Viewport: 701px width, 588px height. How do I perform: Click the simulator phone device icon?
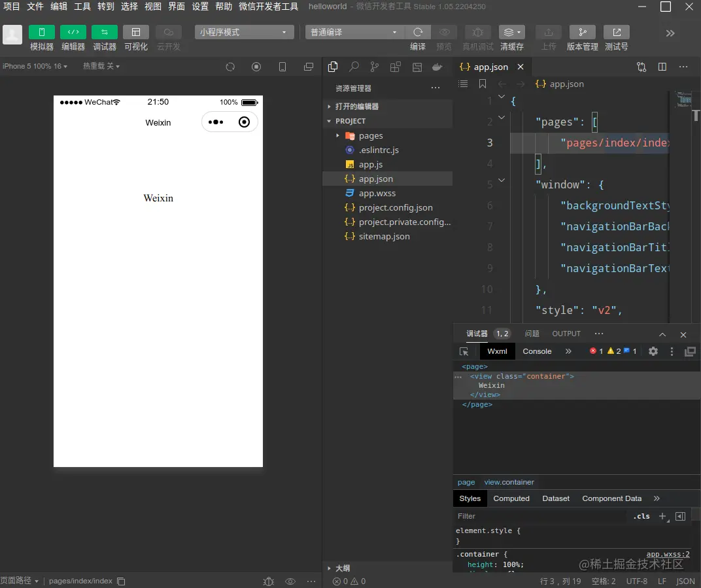click(x=282, y=67)
